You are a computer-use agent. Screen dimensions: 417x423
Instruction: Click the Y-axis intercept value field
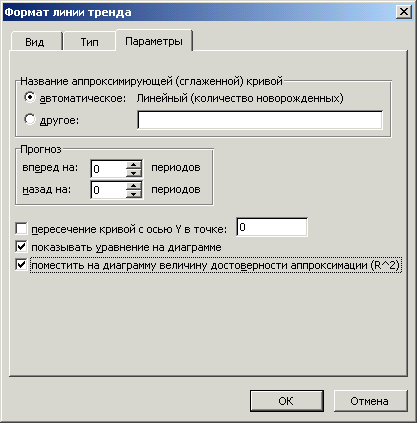tap(272, 227)
